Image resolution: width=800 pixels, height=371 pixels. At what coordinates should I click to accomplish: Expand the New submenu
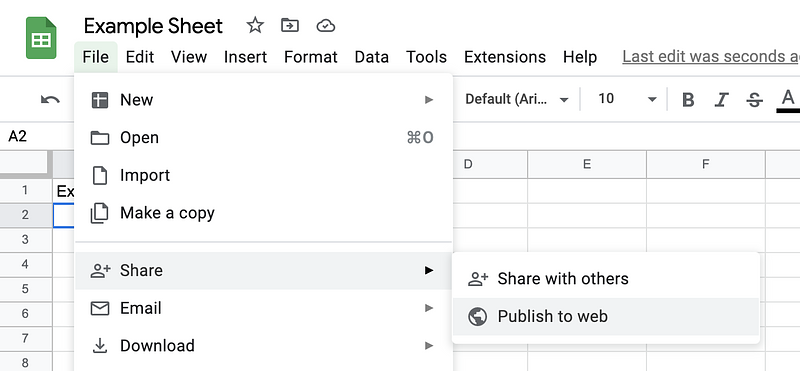[263, 100]
